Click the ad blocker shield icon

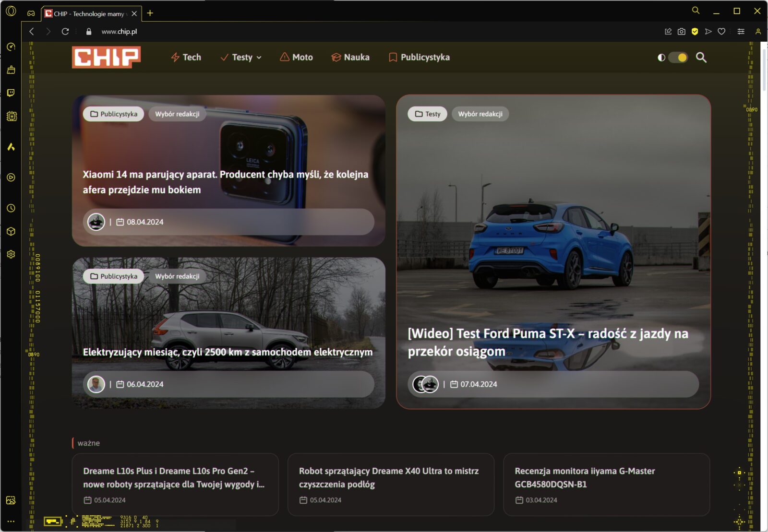pos(695,32)
